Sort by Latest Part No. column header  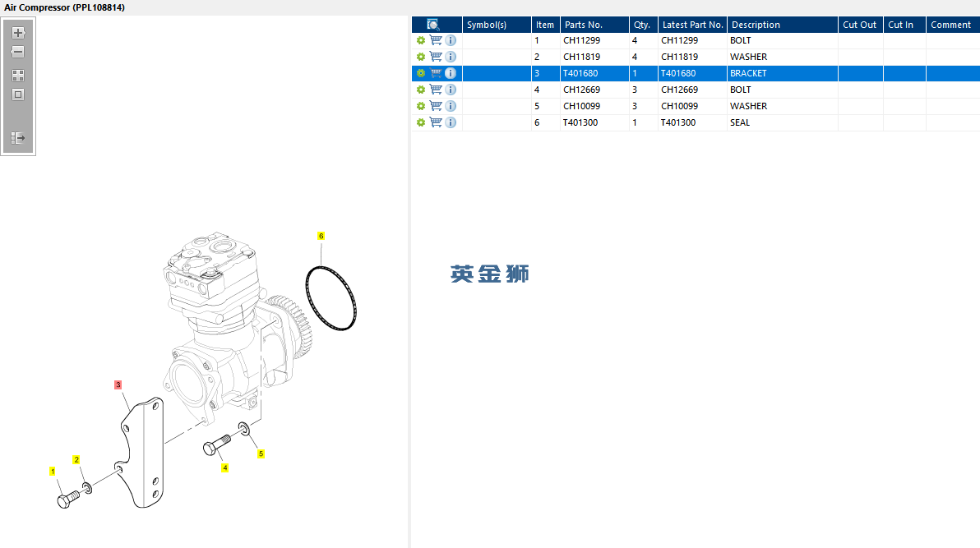coord(692,25)
